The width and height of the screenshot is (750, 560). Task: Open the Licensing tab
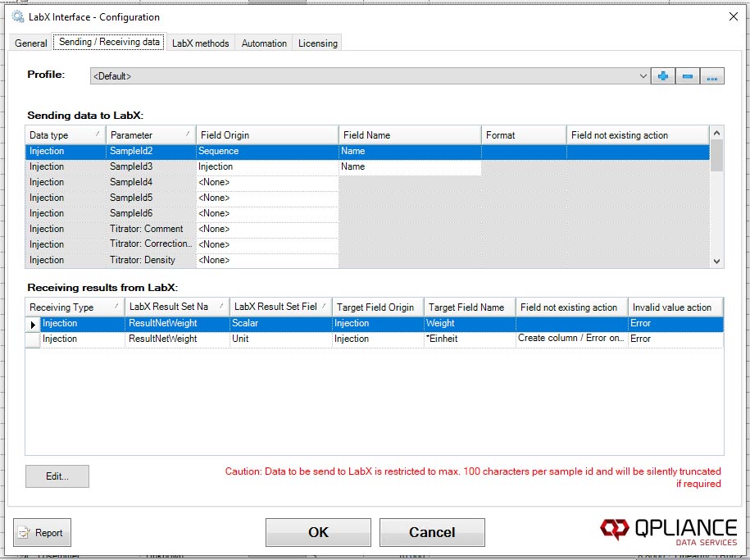317,43
